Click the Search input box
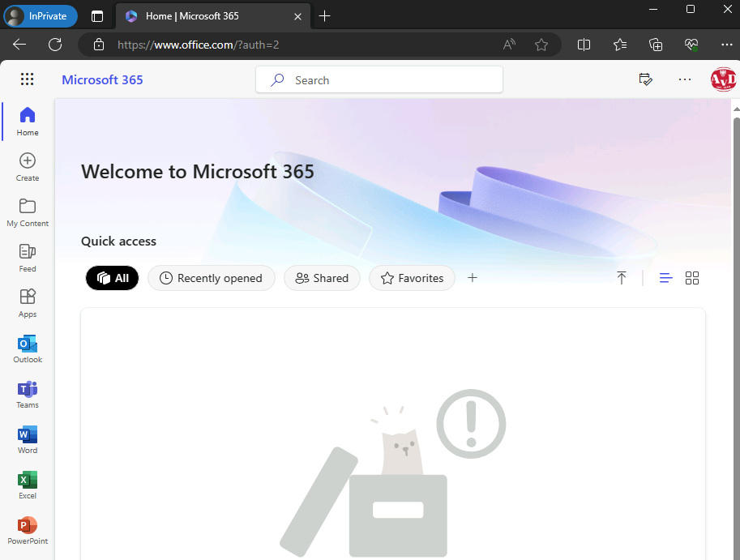The image size is (740, 560). pyautogui.click(x=379, y=79)
